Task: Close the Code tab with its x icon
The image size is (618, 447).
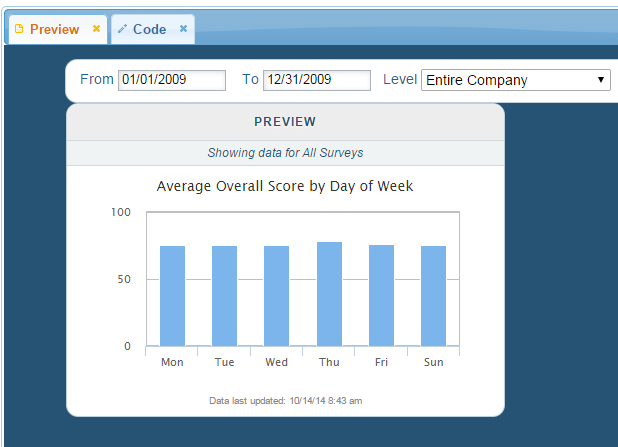Action: (183, 28)
